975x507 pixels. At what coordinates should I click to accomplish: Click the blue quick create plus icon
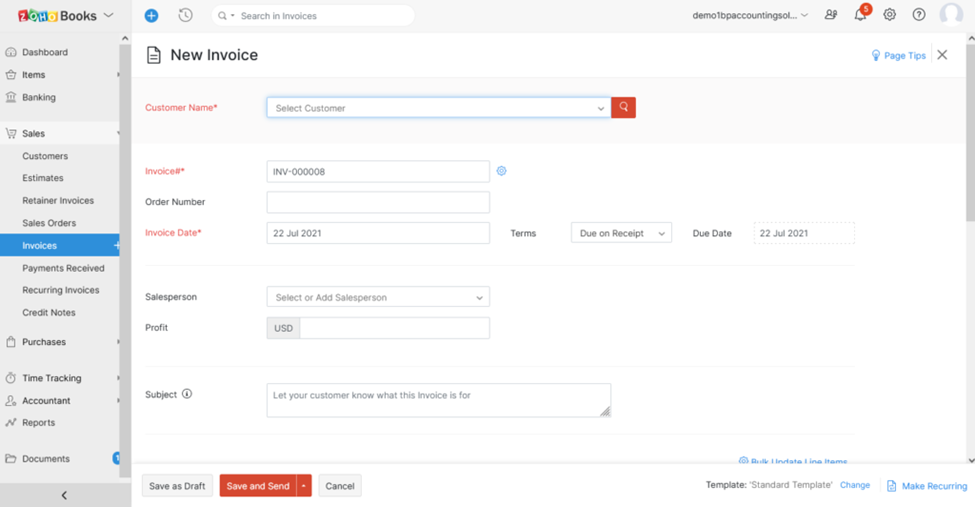[x=151, y=16]
